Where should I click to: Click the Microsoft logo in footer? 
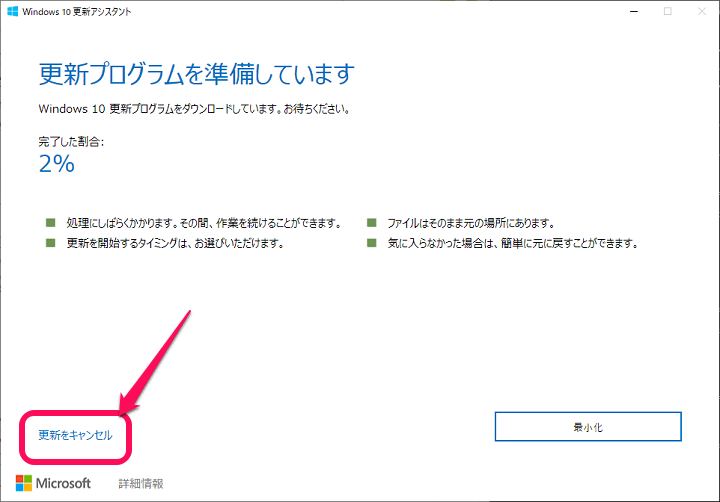tap(53, 483)
